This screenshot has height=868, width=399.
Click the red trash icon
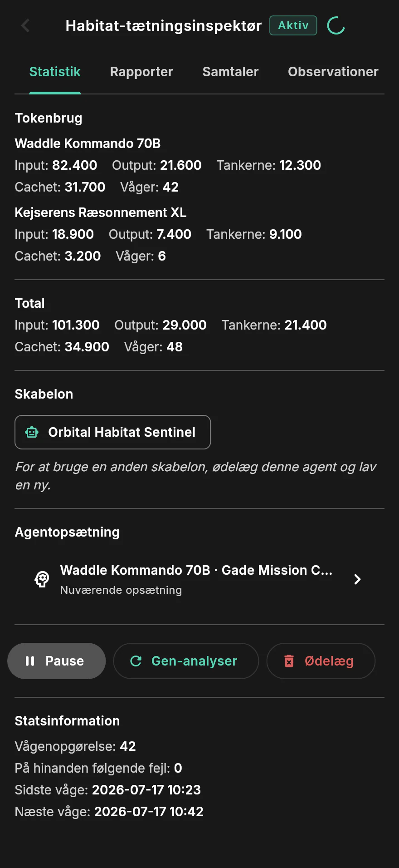pos(289,661)
